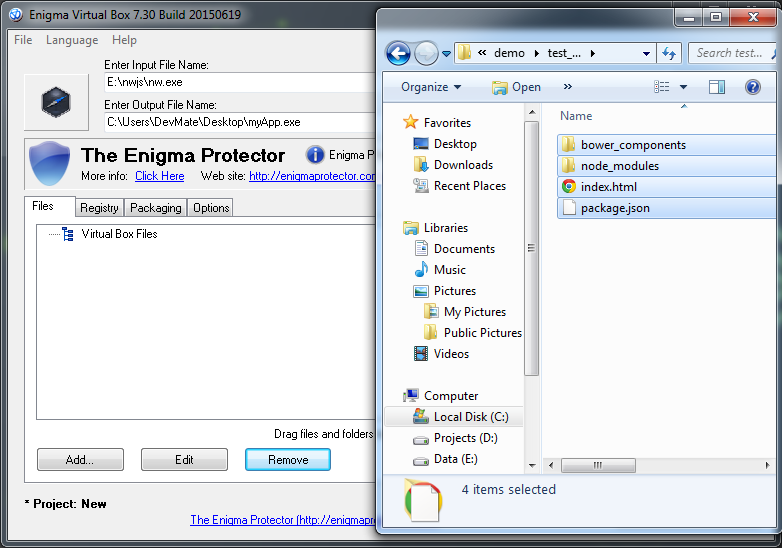The width and height of the screenshot is (782, 548).
Task: Click the Enigma Protector blue shield icon
Action: 49,163
